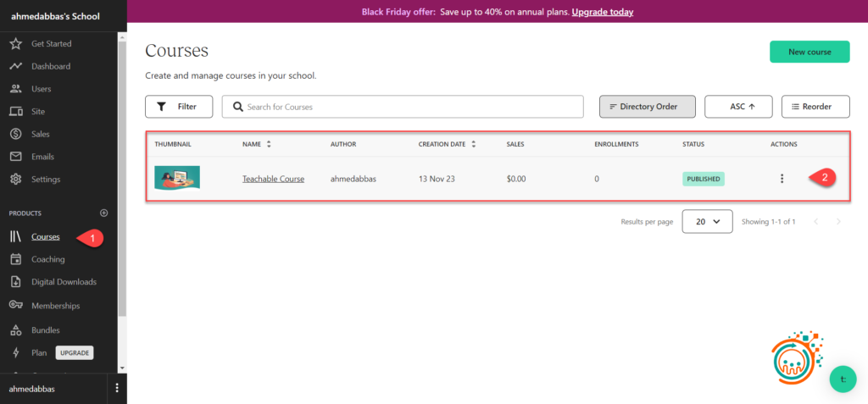Click the Users people icon
868x404 pixels.
click(x=15, y=89)
